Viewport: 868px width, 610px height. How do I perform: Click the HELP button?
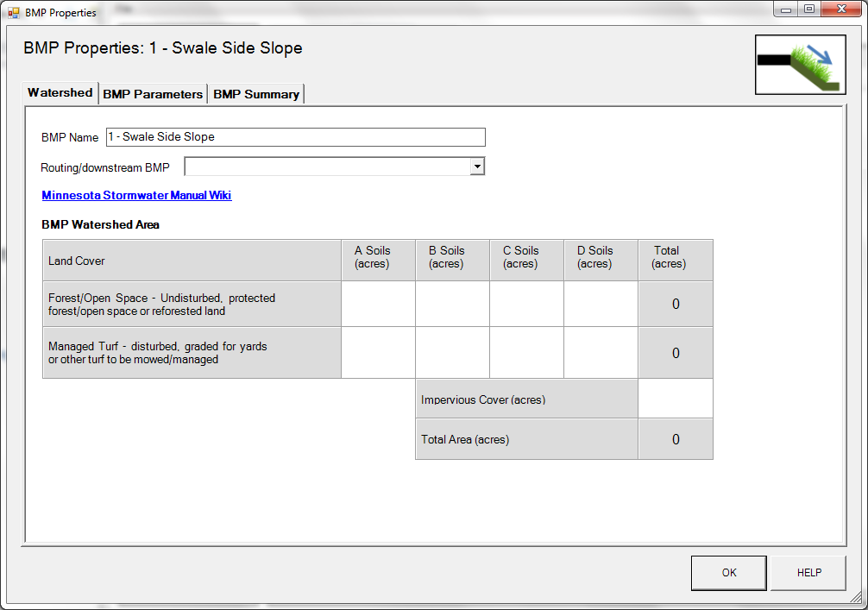click(x=808, y=573)
